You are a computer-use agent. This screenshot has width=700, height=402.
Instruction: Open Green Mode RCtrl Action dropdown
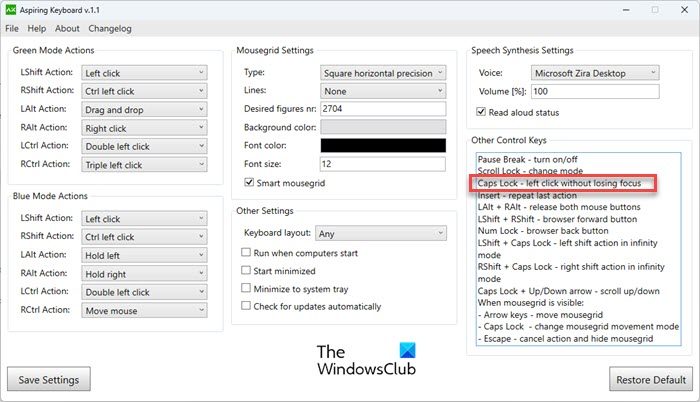coord(144,165)
